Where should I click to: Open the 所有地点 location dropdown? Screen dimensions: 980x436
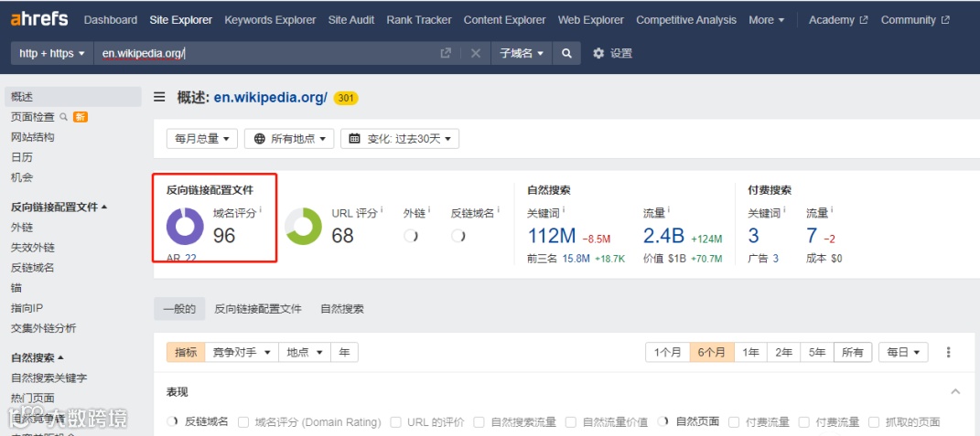[289, 139]
